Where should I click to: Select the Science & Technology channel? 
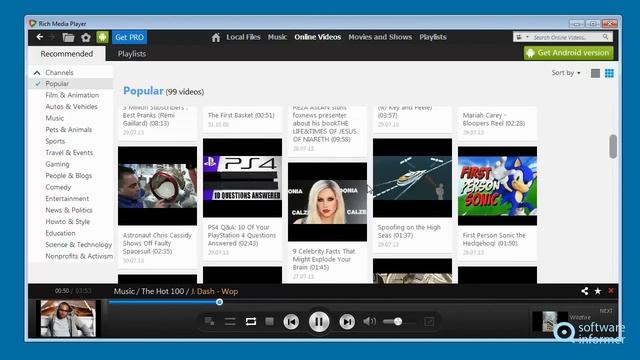click(x=79, y=244)
